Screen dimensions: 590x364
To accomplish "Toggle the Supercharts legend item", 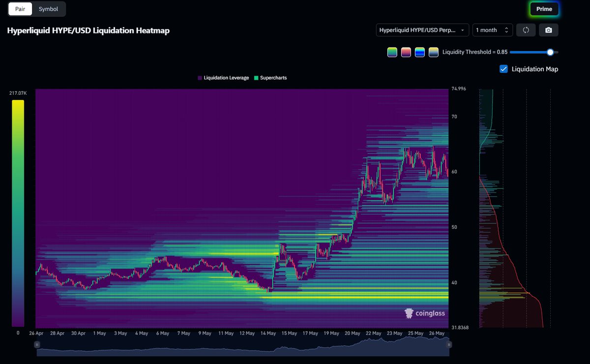I will (270, 78).
